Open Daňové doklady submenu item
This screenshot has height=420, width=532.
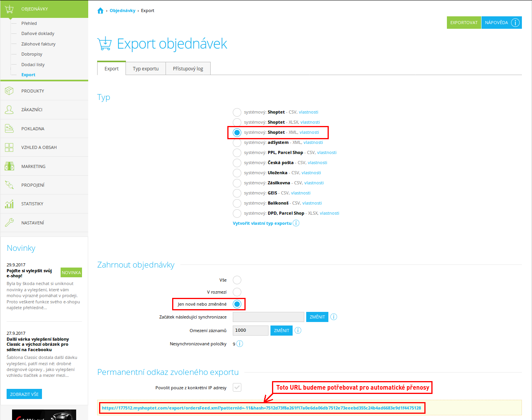[x=38, y=33]
